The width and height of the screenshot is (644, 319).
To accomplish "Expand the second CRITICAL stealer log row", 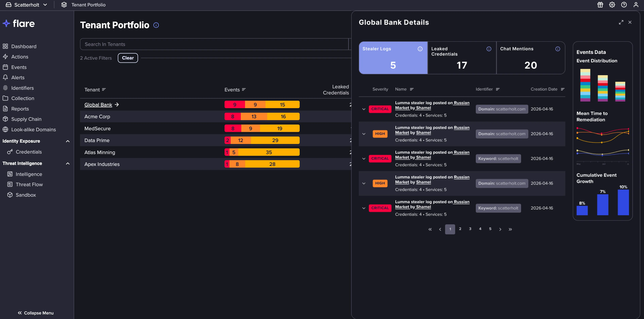I will click(x=364, y=158).
